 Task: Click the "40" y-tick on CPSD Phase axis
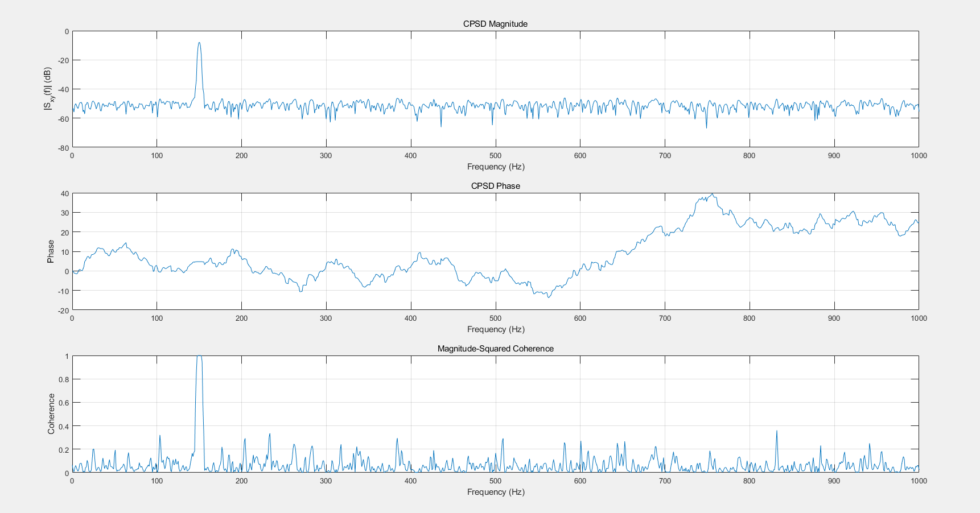pos(65,193)
